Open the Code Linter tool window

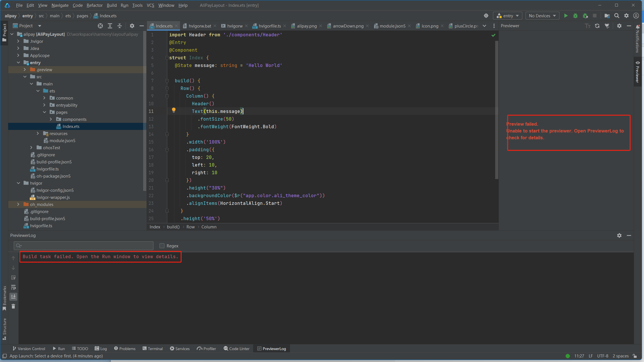coord(236,349)
